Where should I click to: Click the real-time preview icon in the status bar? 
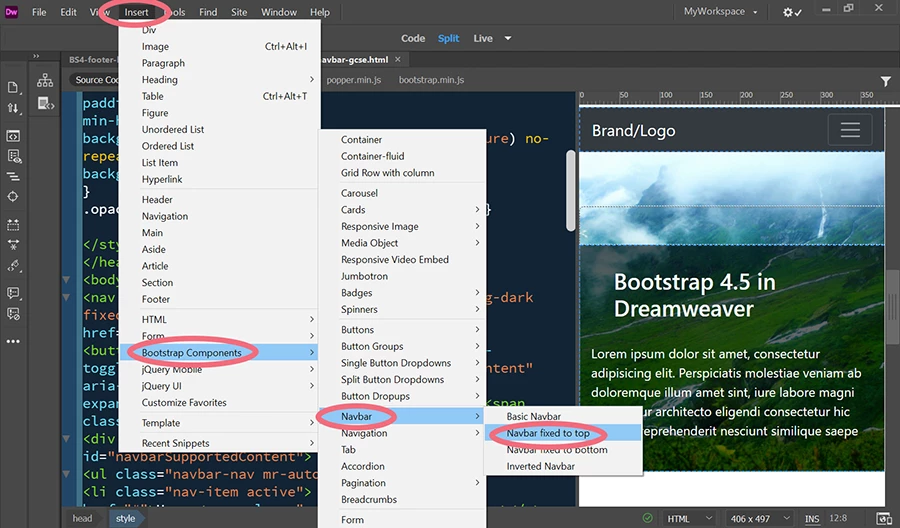(885, 518)
